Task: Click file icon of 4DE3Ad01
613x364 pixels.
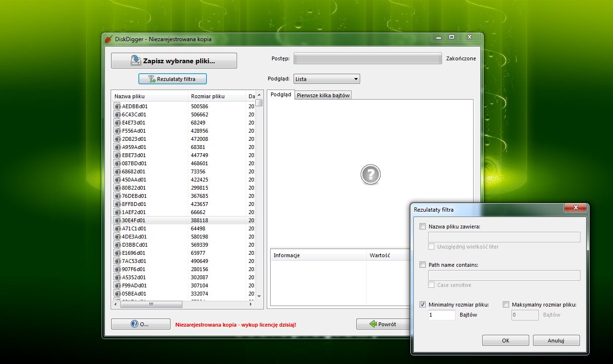Action: (117, 237)
